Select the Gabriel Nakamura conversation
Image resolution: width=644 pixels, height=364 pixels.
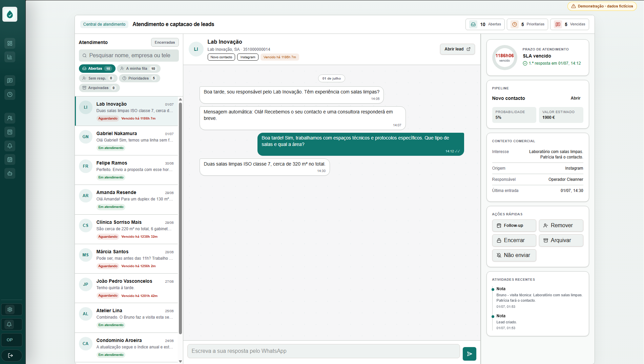(x=126, y=141)
